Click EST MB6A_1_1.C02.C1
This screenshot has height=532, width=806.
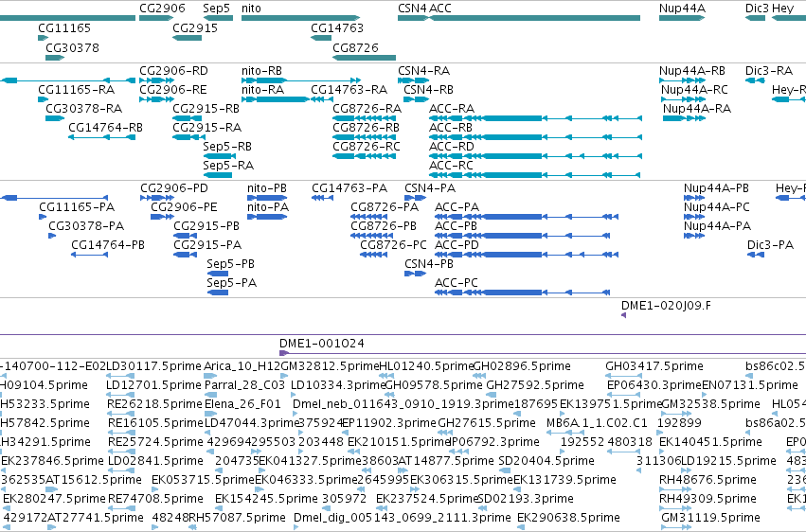[597, 423]
